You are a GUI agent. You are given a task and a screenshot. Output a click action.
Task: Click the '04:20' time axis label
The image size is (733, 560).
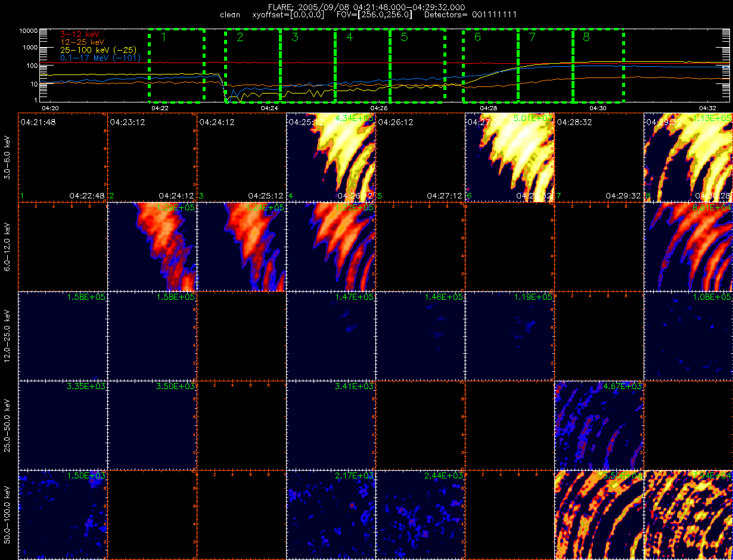tap(51, 108)
